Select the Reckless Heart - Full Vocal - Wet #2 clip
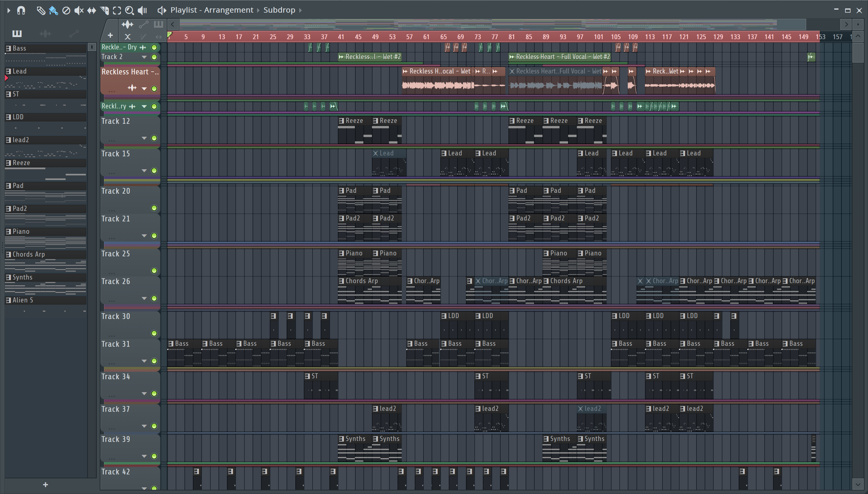The height and width of the screenshot is (494, 868). tap(559, 57)
